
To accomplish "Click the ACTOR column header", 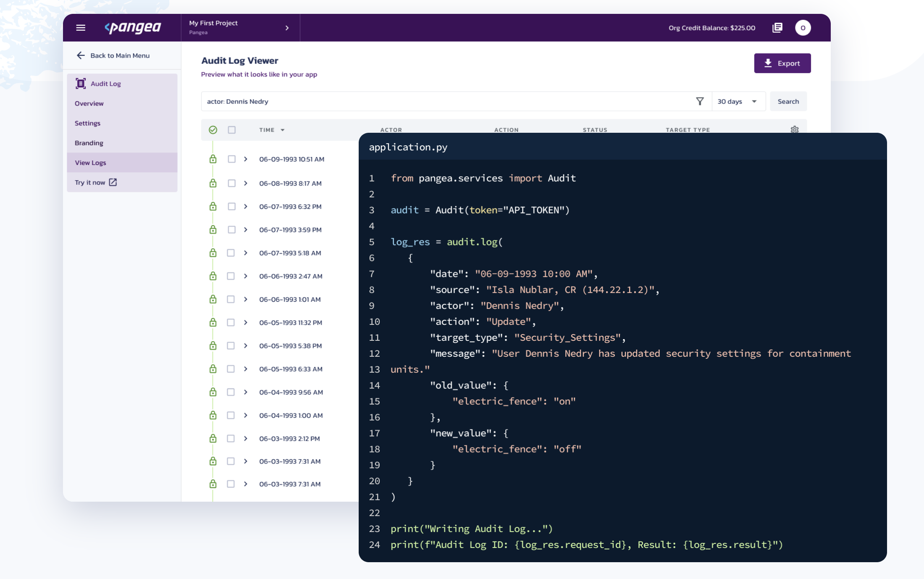I will coord(391,130).
